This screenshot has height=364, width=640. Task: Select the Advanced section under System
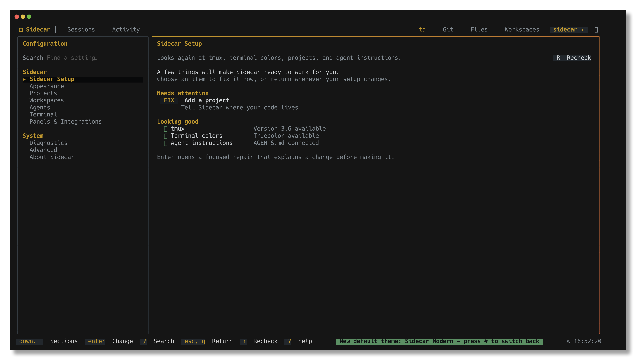pyautogui.click(x=43, y=150)
